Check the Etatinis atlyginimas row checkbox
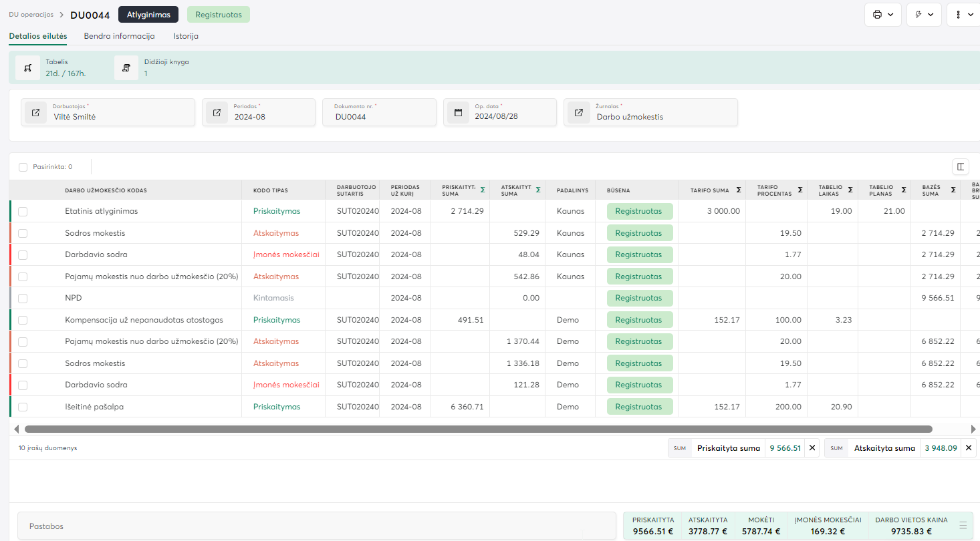This screenshot has height=541, width=980. [23, 212]
